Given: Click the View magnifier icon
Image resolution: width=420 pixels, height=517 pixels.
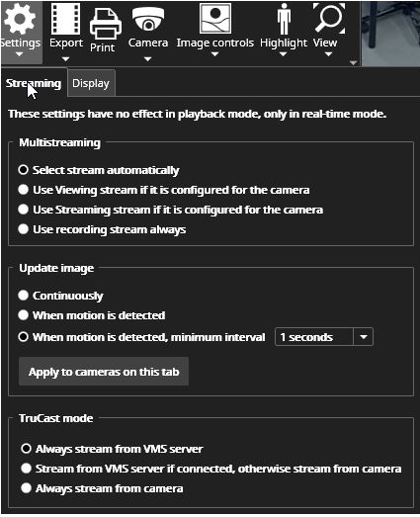Looking at the screenshot, I should [x=329, y=18].
